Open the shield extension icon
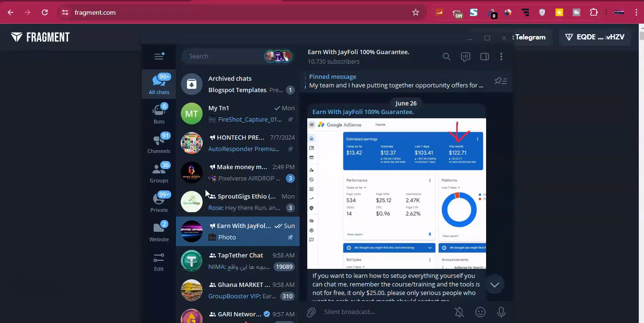The width and height of the screenshot is (644, 323). [542, 13]
